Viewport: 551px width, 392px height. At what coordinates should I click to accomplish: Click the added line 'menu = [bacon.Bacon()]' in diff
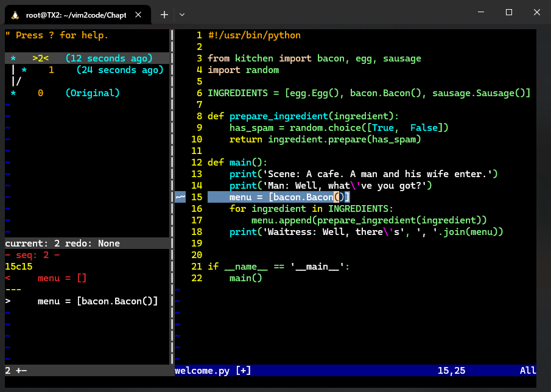tap(82, 301)
